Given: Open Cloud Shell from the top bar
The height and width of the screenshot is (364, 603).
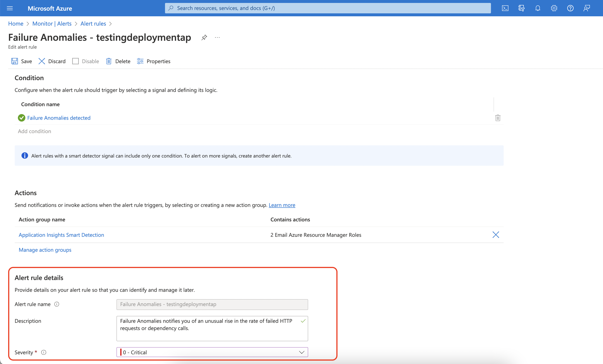Looking at the screenshot, I should (505, 8).
